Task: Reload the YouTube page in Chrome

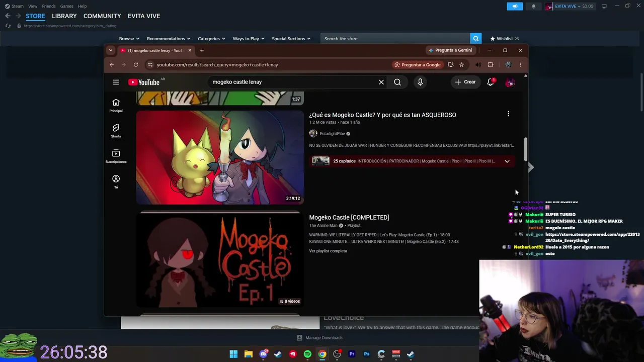Action: pos(136,65)
